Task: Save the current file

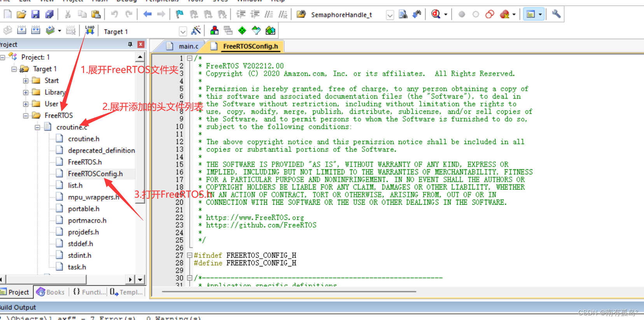Action: [x=35, y=14]
